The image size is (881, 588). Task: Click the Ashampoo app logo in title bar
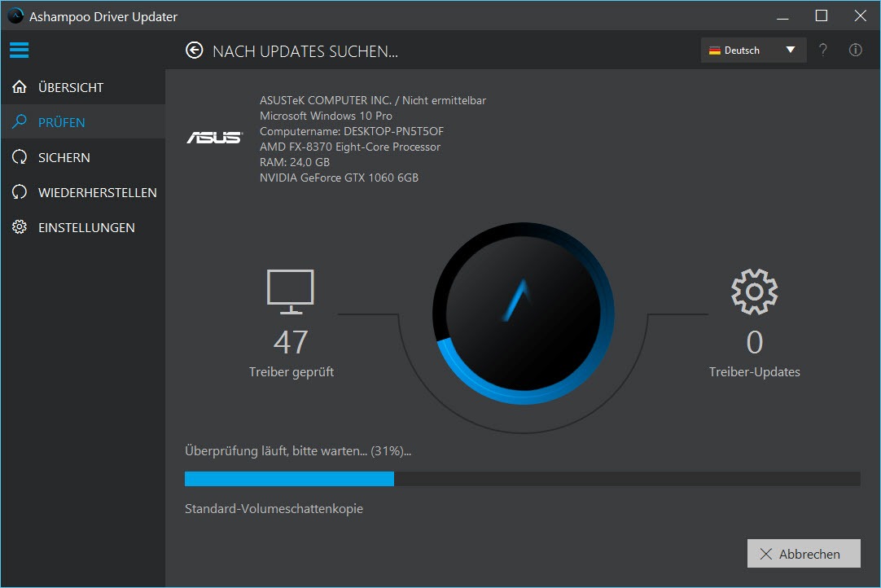(x=15, y=16)
